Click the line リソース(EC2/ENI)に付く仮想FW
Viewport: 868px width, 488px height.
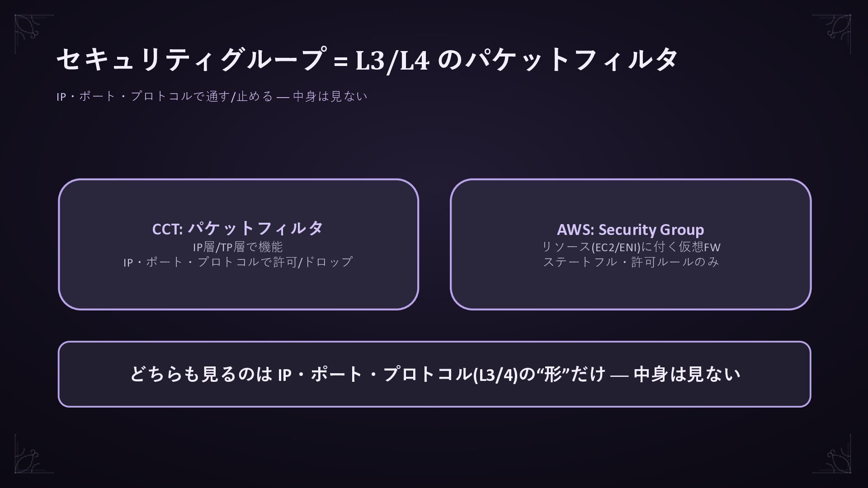(631, 247)
